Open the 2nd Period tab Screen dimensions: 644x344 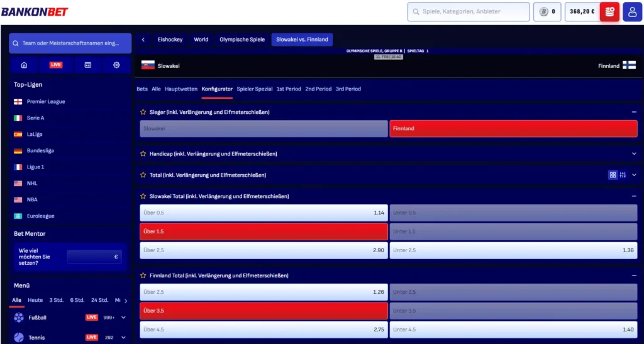coord(318,89)
